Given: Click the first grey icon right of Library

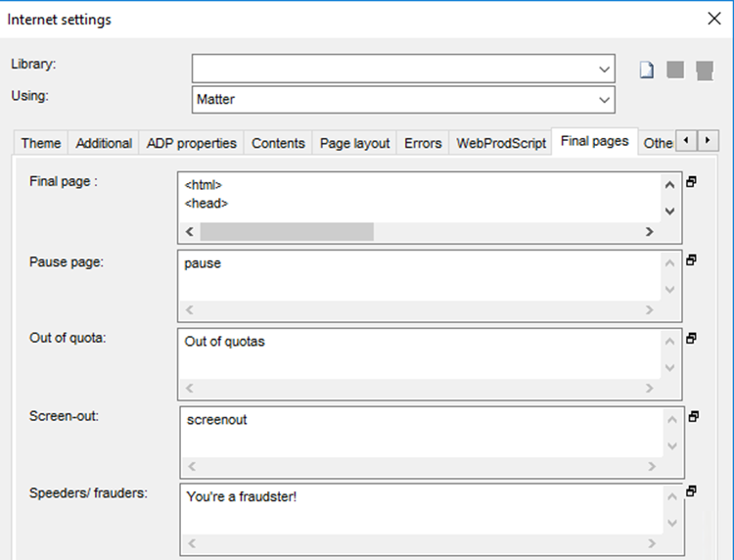Looking at the screenshot, I should 675,70.
